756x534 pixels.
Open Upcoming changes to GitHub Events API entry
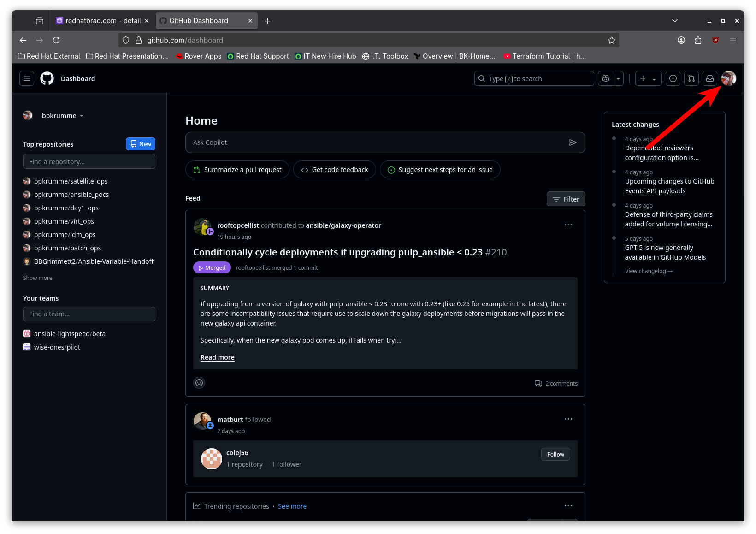click(670, 186)
